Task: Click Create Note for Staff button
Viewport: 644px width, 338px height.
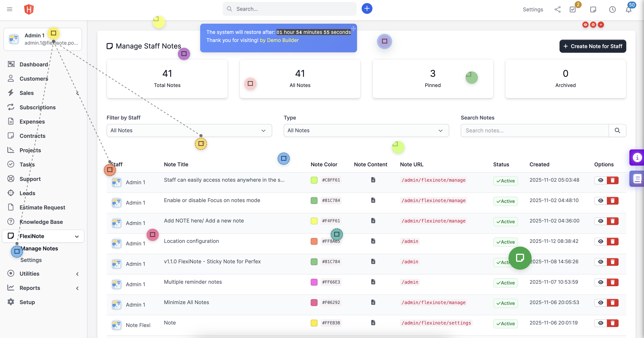Action: pyautogui.click(x=592, y=46)
